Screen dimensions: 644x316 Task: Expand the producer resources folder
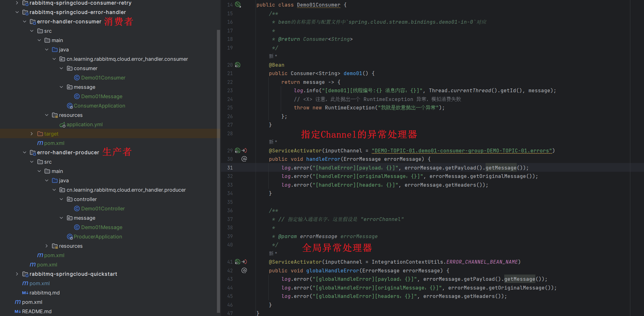pos(47,246)
